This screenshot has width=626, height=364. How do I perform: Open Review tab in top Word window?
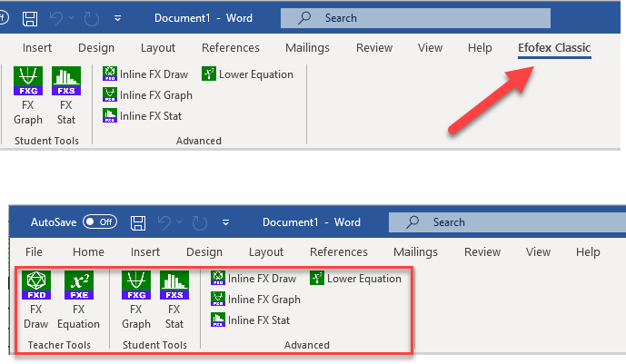click(374, 48)
